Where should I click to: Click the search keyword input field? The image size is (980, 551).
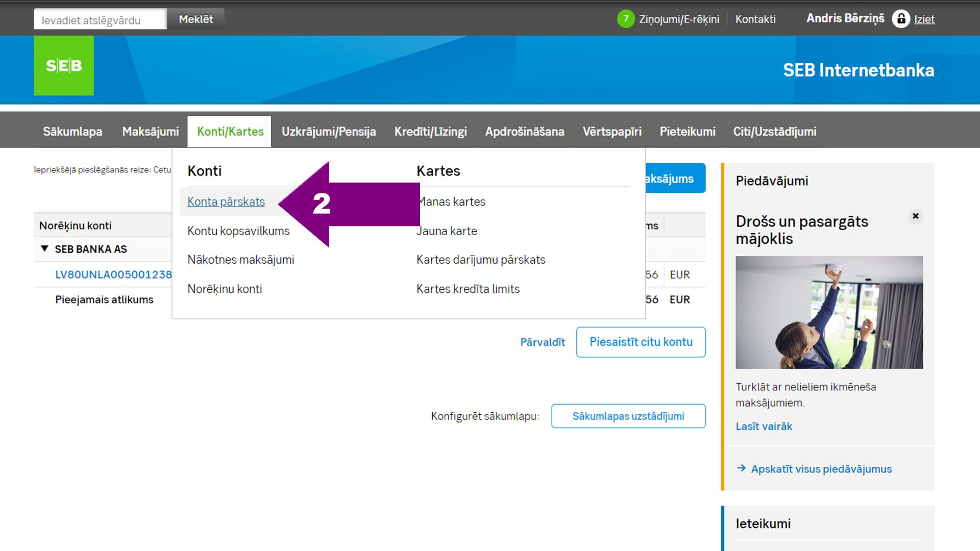click(x=100, y=19)
